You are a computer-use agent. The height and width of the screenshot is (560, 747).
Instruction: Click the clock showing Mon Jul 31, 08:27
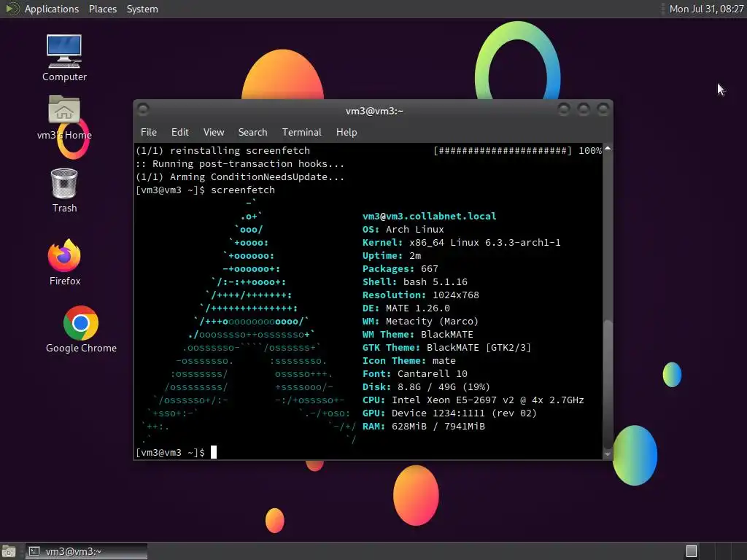point(706,9)
